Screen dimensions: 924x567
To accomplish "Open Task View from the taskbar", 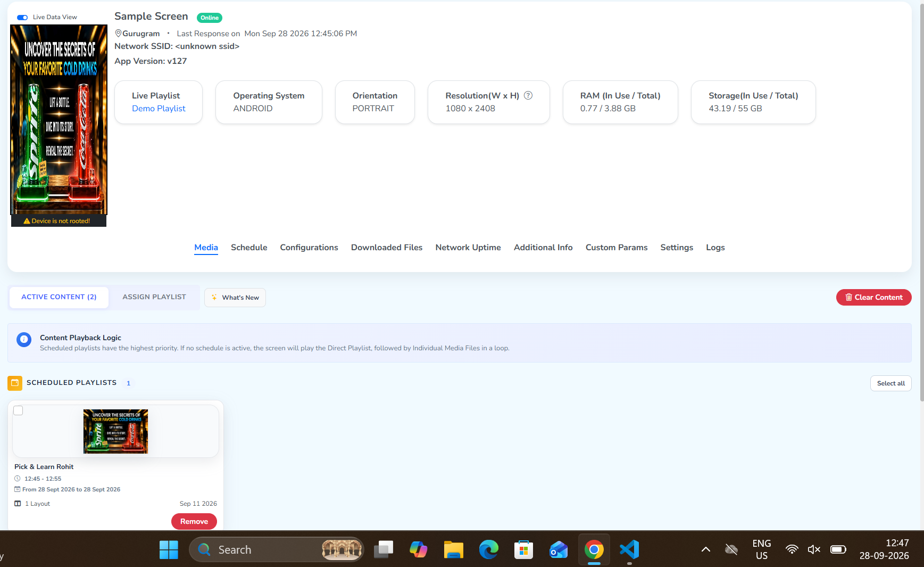I will point(383,549).
